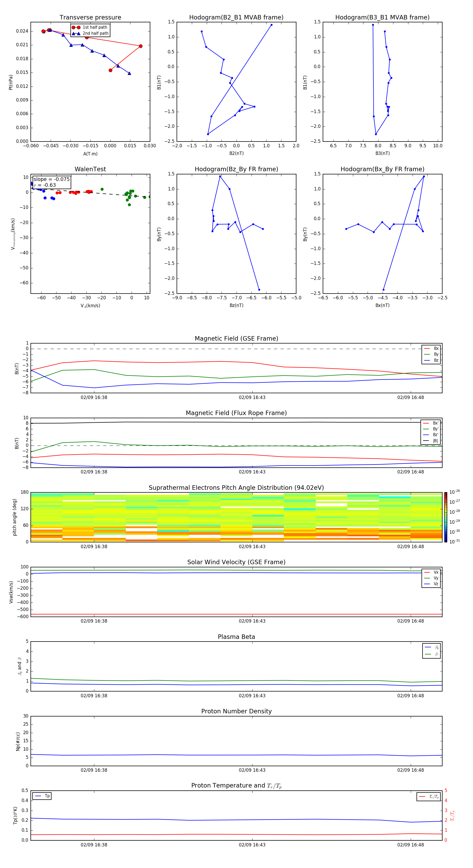Image resolution: width=473 pixels, height=868 pixels.
Task: Click the 'B2(nT)' x-axis label
Action: [x=236, y=153]
